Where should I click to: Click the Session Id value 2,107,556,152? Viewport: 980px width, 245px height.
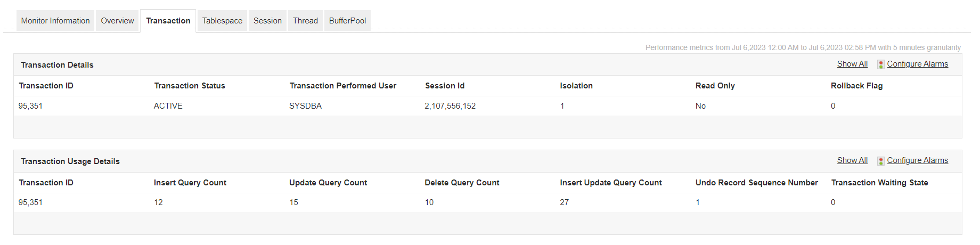coord(450,106)
